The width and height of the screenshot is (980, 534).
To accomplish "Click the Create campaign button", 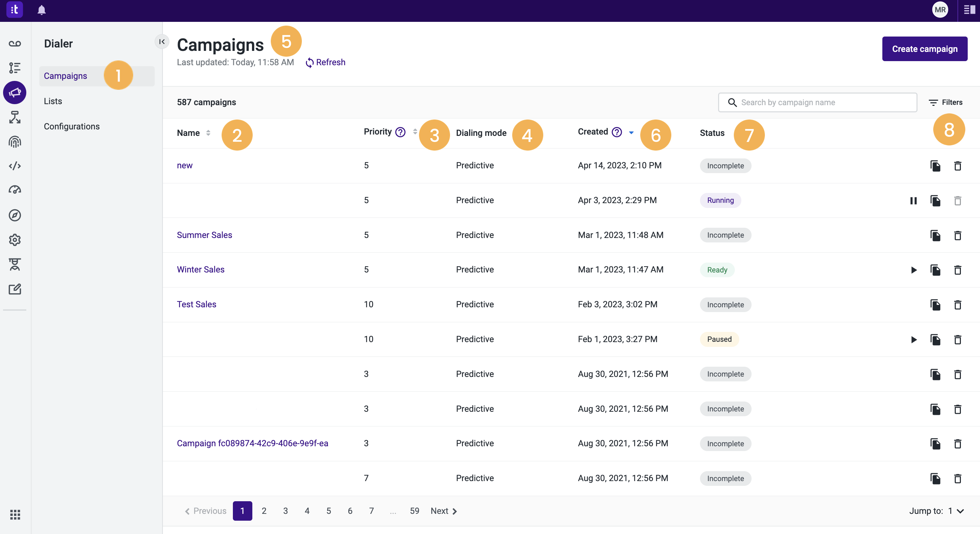I will pyautogui.click(x=924, y=49).
